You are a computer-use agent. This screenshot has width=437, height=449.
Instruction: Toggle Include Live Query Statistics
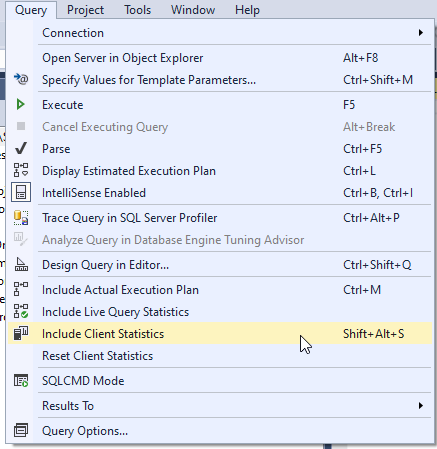(220, 312)
